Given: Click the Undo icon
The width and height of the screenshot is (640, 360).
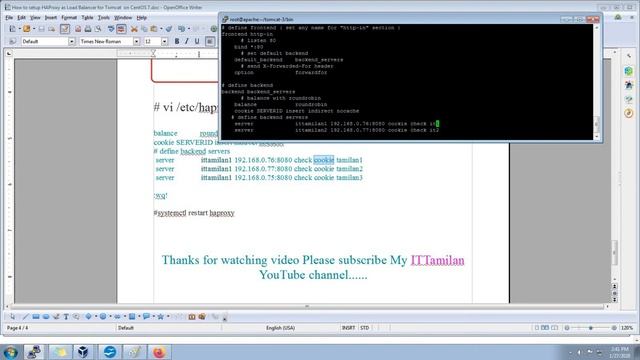Looking at the screenshot, I should coord(181,29).
